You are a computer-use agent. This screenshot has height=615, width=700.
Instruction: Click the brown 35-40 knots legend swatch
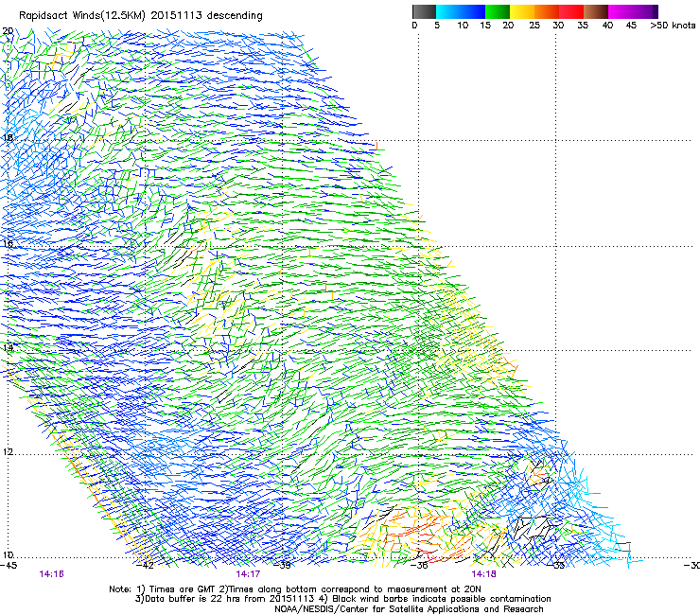pos(596,11)
